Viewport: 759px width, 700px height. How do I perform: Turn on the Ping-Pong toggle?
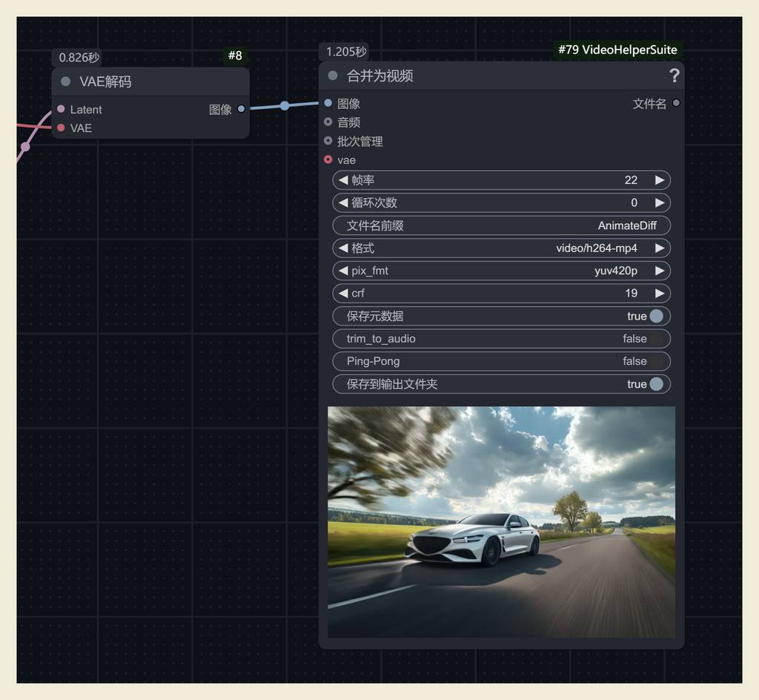656,361
